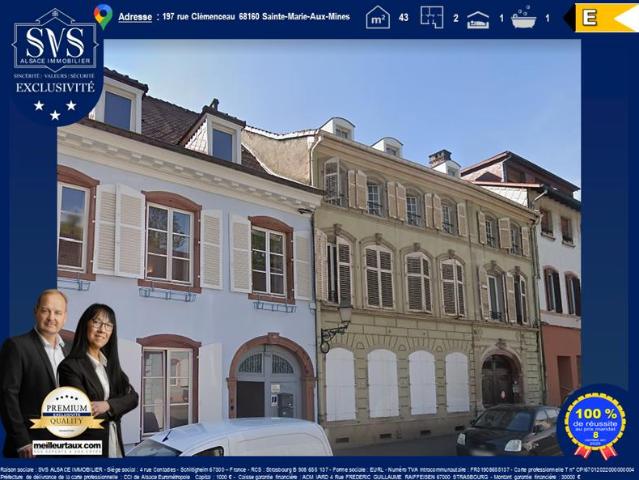Click the Google Maps pin icon
This screenshot has width=639, height=480.
[103, 17]
